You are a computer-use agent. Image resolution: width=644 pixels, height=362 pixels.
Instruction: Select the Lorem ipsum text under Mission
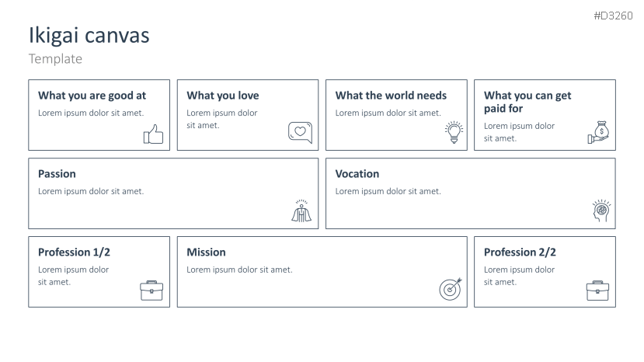tap(239, 270)
